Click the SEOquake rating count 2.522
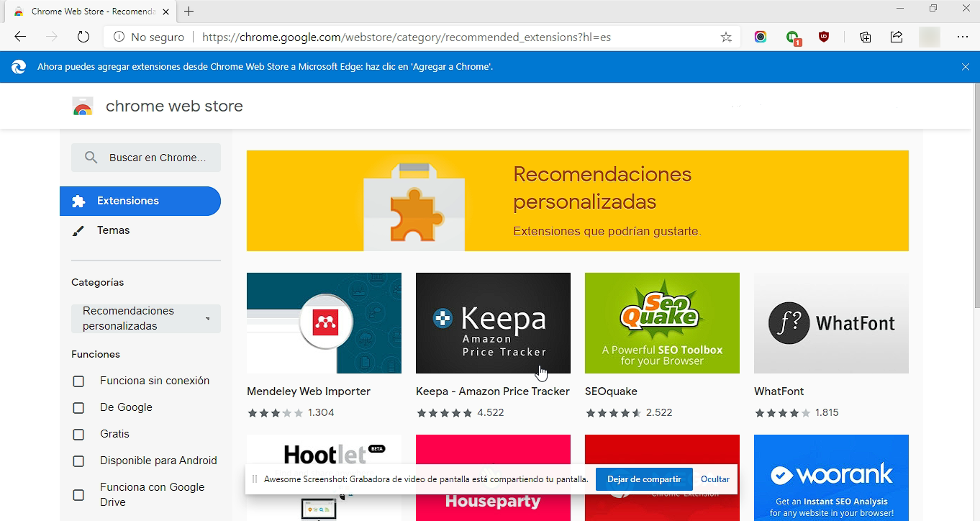 (659, 413)
